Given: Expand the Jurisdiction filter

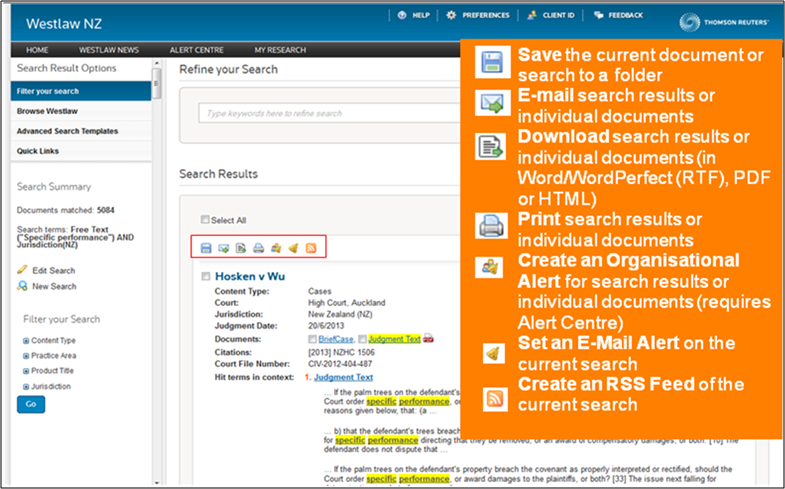Looking at the screenshot, I should [26, 387].
